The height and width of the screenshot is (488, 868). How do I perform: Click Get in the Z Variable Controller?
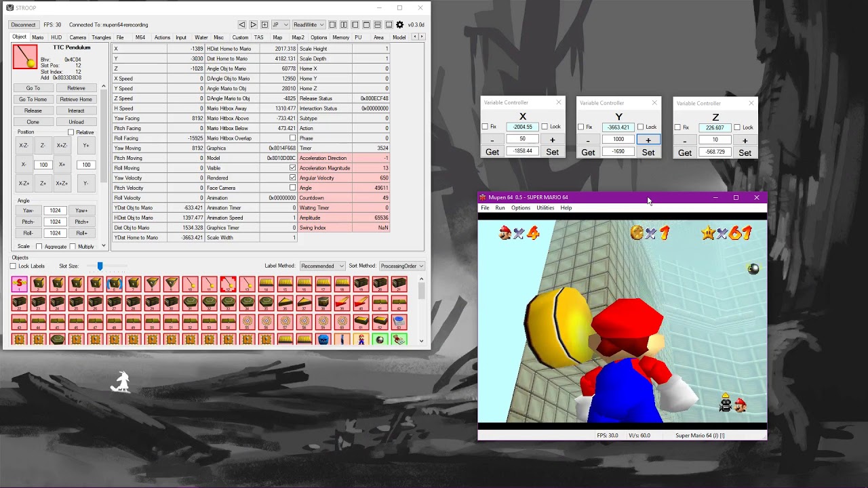(x=685, y=152)
